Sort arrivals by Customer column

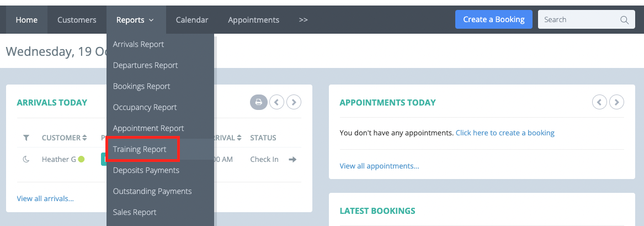tap(64, 138)
